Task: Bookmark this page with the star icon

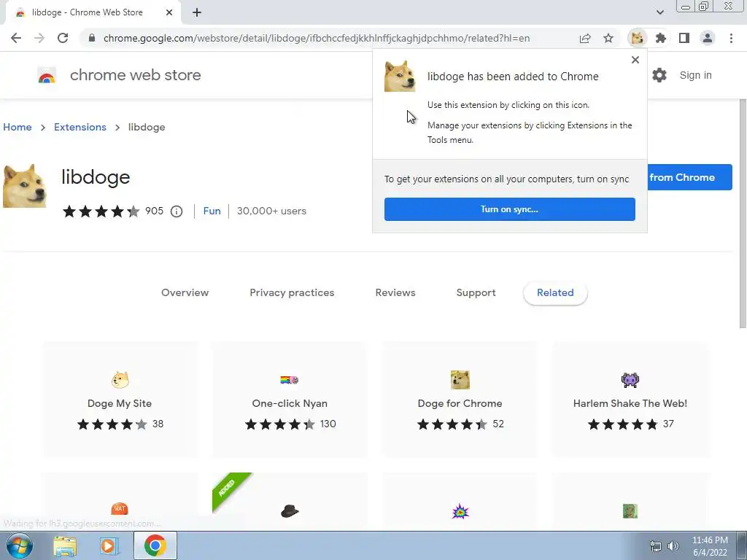Action: tap(608, 38)
